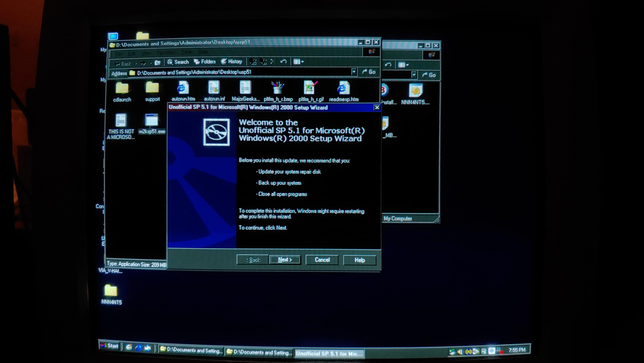Click the wizard's Help button
The height and width of the screenshot is (363, 644).
tap(360, 260)
